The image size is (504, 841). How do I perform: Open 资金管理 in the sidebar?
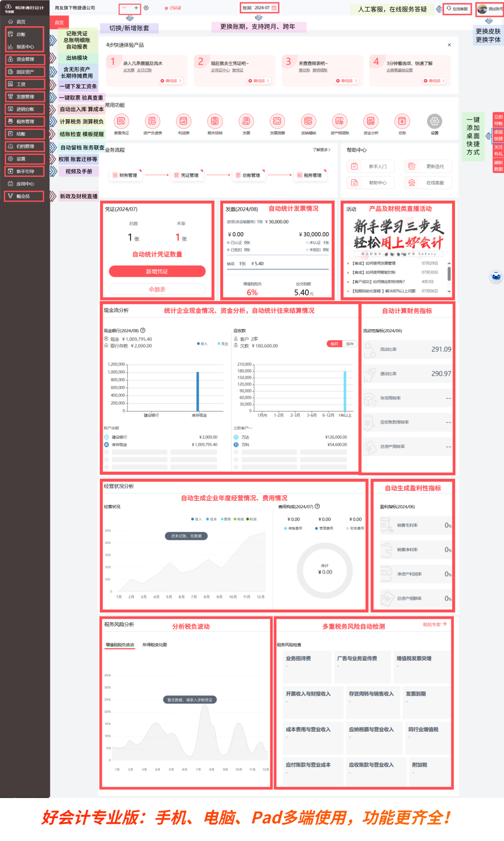coord(25,59)
